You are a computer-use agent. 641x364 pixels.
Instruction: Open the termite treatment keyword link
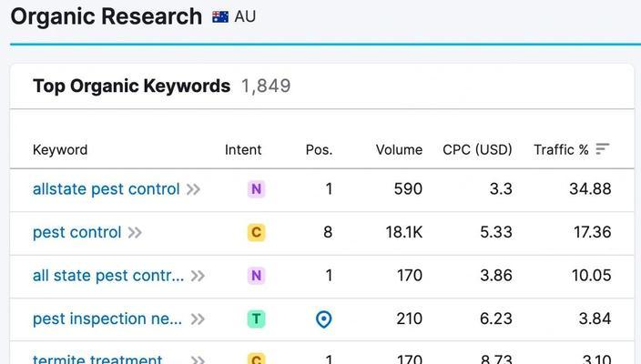click(x=97, y=359)
